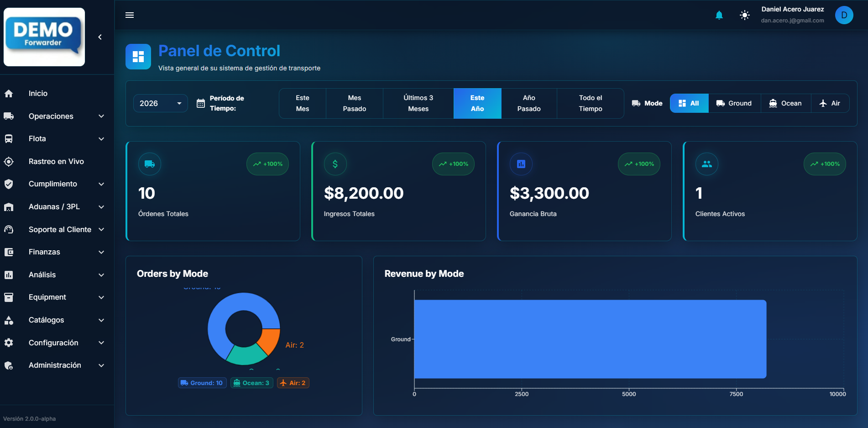This screenshot has width=868, height=428.
Task: Click the hamburger menu icon
Action: (130, 15)
